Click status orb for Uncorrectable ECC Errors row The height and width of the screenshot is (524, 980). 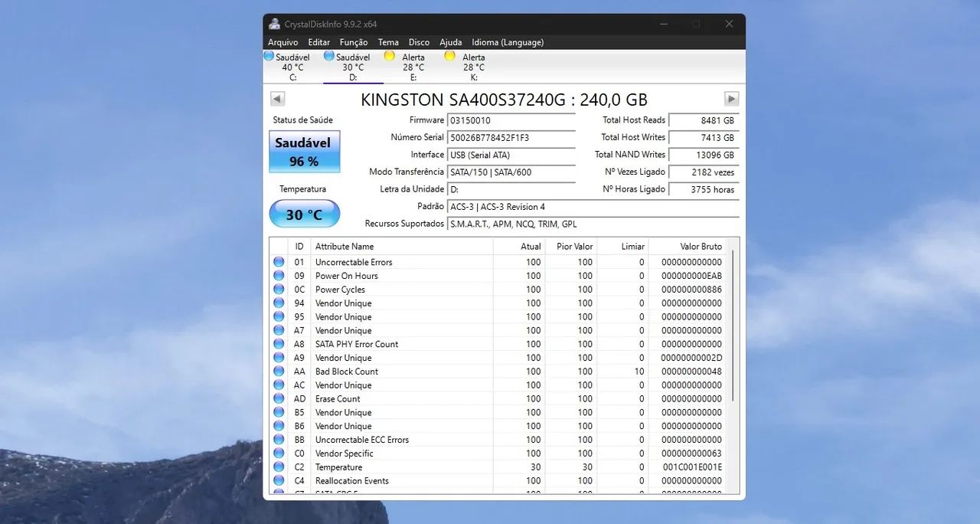click(279, 440)
